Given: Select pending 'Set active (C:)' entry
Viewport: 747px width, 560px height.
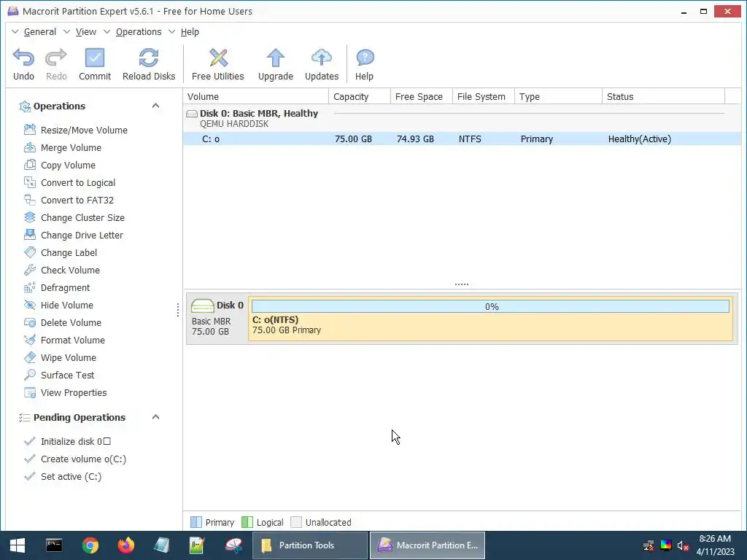Looking at the screenshot, I should click(71, 477).
